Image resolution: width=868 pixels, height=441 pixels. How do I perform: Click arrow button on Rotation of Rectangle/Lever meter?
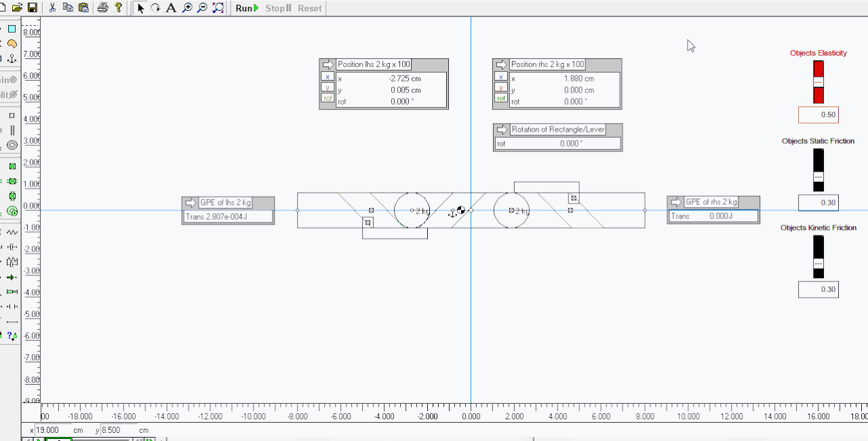click(502, 130)
